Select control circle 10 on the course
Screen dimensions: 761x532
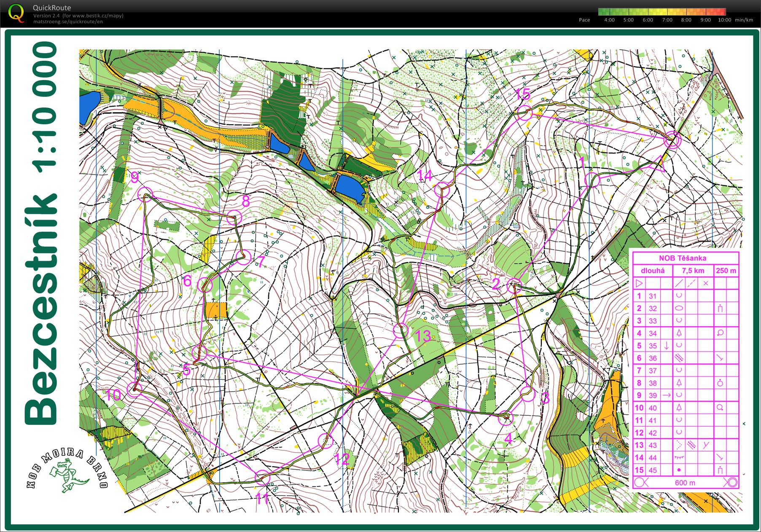pyautogui.click(x=134, y=390)
